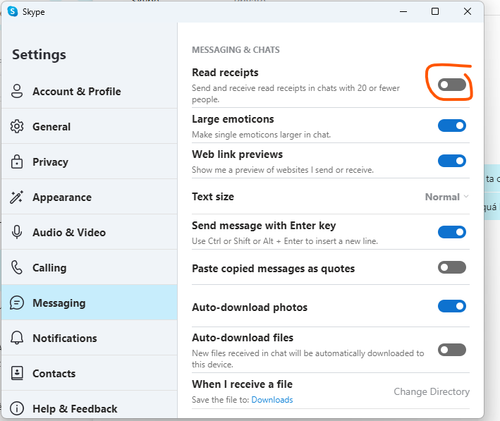
Task: Click the Help & Feedback info icon
Action: pos(17,408)
